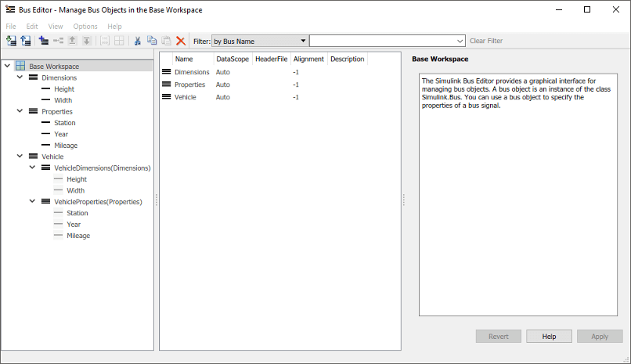Select Base Workspace in the tree
The width and height of the screenshot is (631, 364).
click(54, 67)
